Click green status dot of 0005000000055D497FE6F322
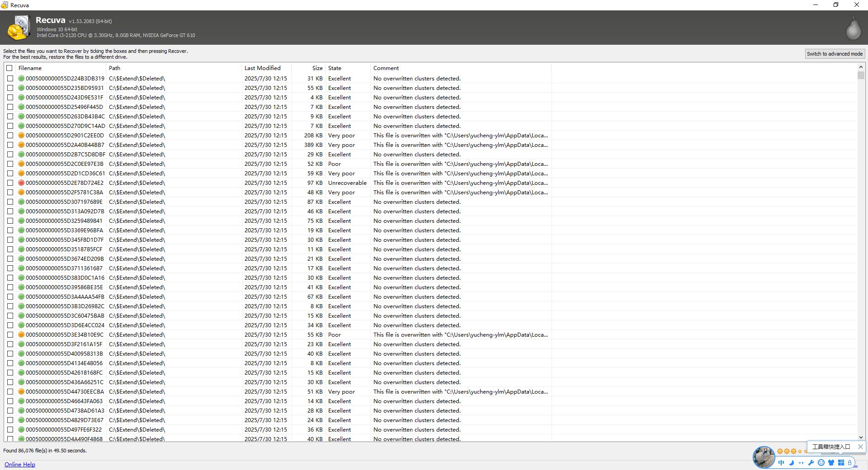The height and width of the screenshot is (470, 868). click(21, 429)
